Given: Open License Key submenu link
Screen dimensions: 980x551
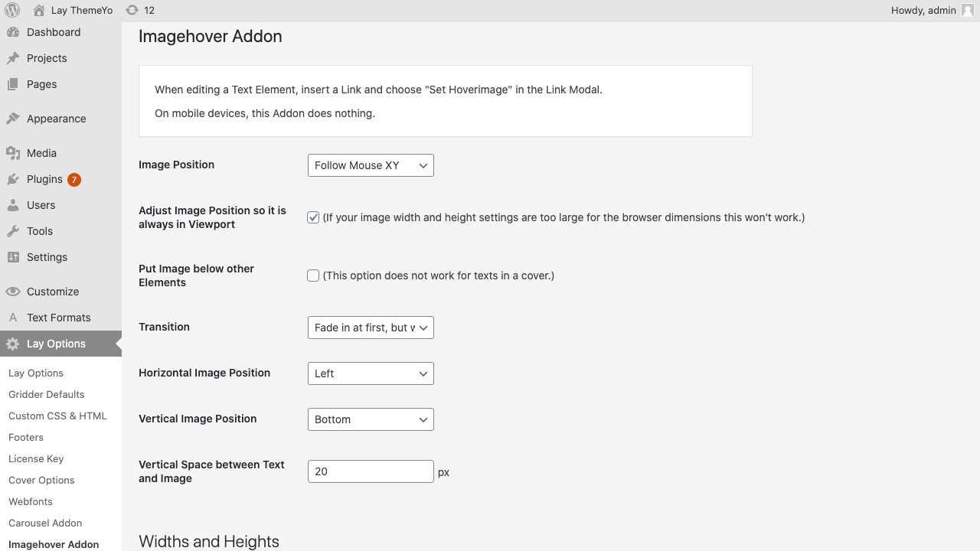Looking at the screenshot, I should 36,458.
